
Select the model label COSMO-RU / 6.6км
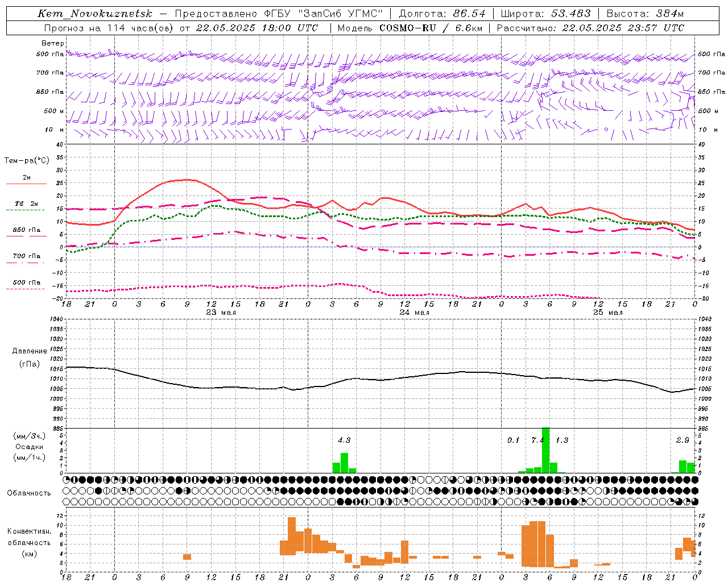430,28
